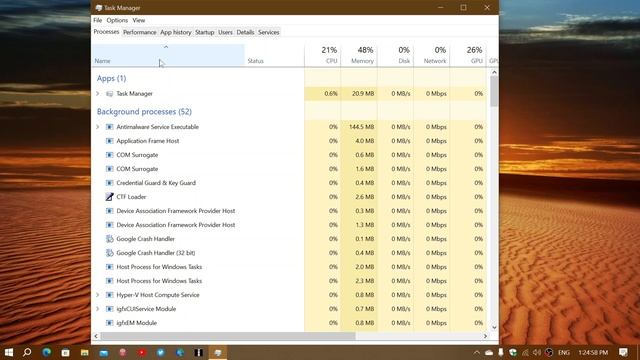The height and width of the screenshot is (360, 640).
Task: Open the Windows Start menu
Action: [9, 352]
